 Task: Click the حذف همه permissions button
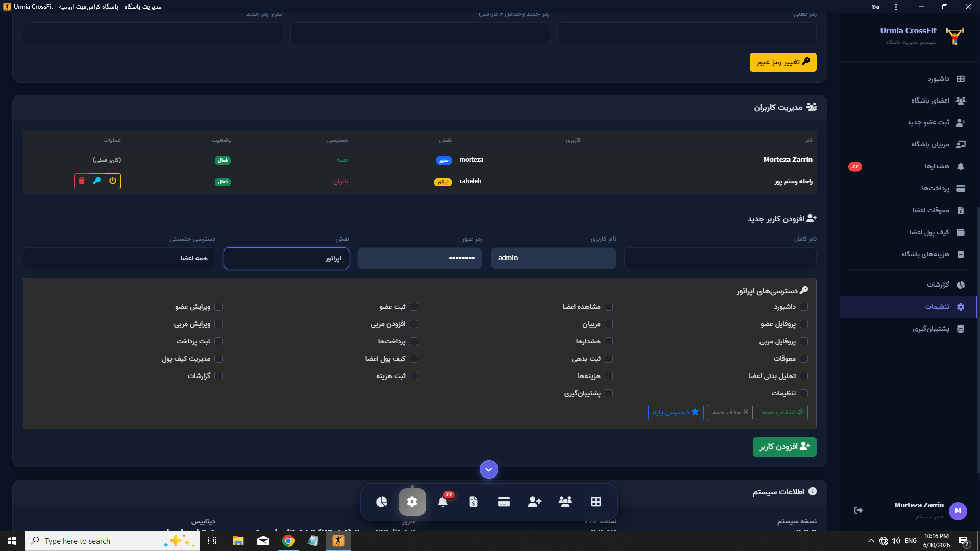[730, 412]
